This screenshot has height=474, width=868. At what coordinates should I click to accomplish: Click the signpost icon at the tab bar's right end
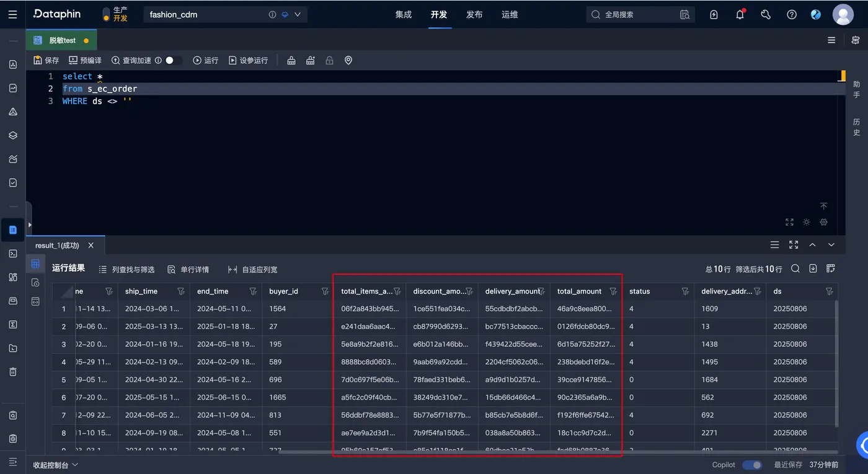coord(856,40)
